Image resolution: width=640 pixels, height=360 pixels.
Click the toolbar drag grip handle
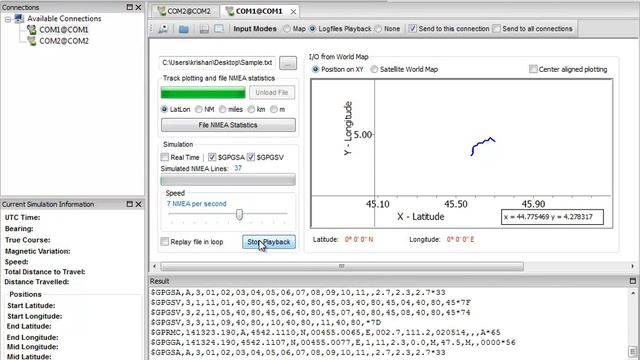[151, 29]
